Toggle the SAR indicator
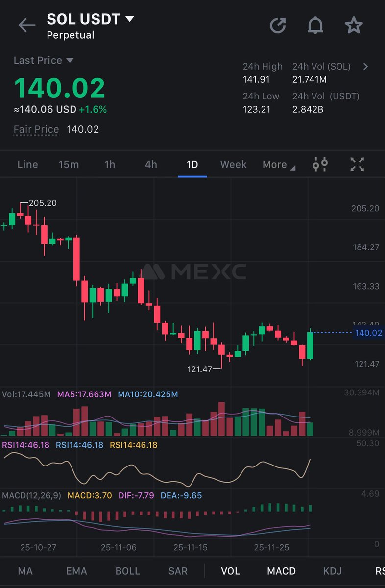The image size is (385, 588). 178,571
